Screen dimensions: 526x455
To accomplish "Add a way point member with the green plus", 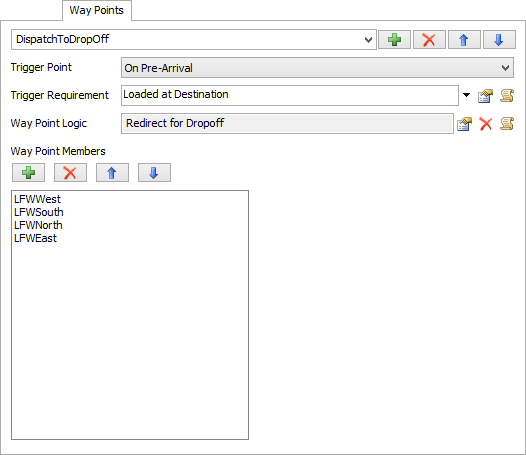I will point(29,172).
